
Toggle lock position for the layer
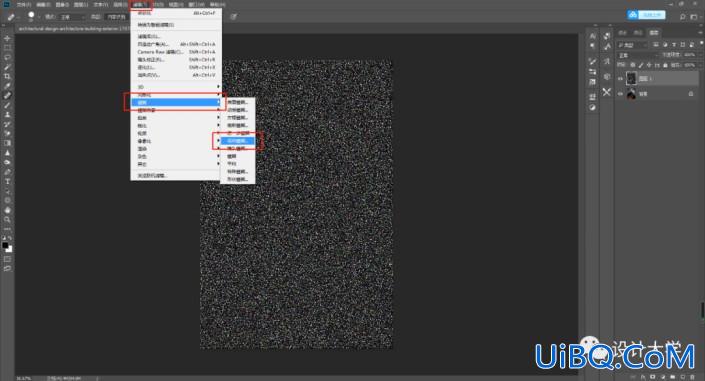[649, 65]
